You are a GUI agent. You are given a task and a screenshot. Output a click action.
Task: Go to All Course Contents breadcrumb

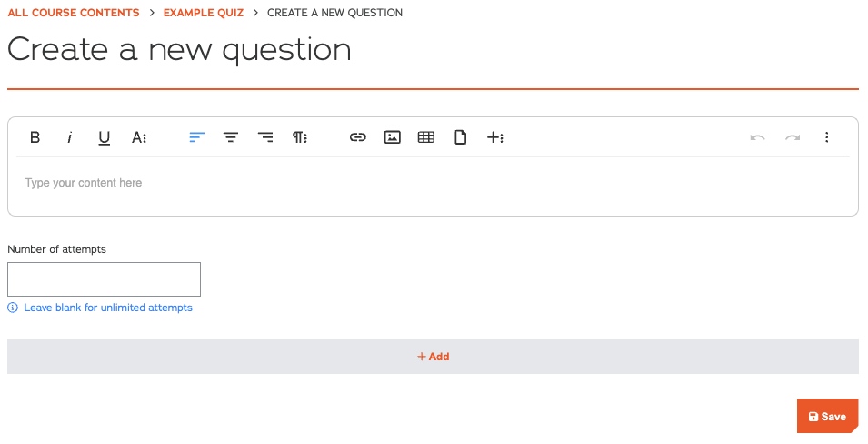point(74,13)
